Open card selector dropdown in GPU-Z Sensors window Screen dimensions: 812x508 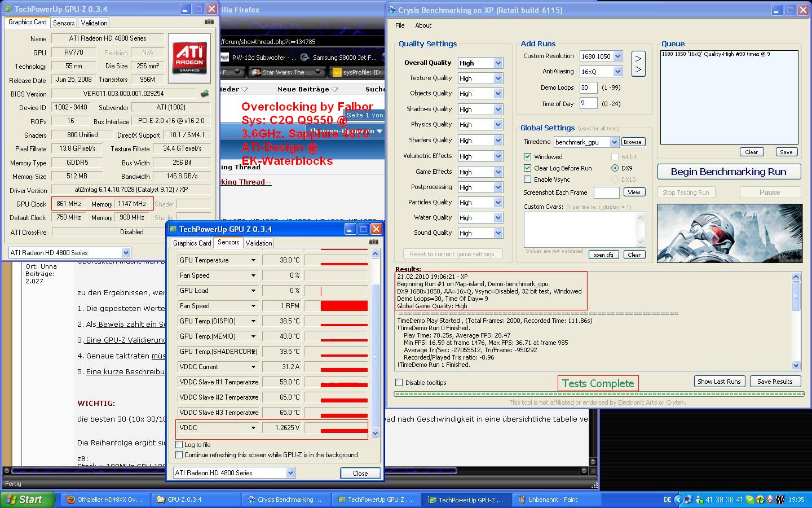(x=290, y=473)
